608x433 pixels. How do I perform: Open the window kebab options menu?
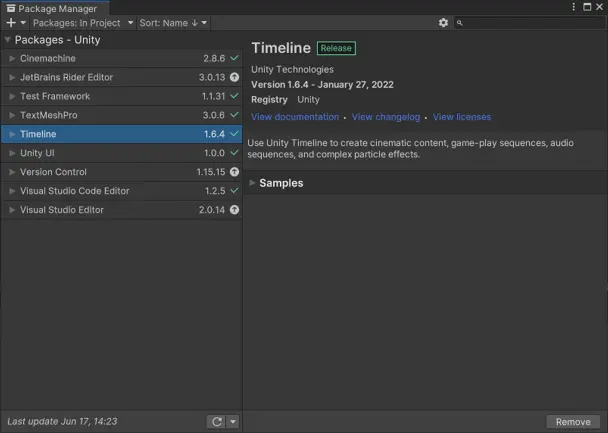(x=573, y=7)
